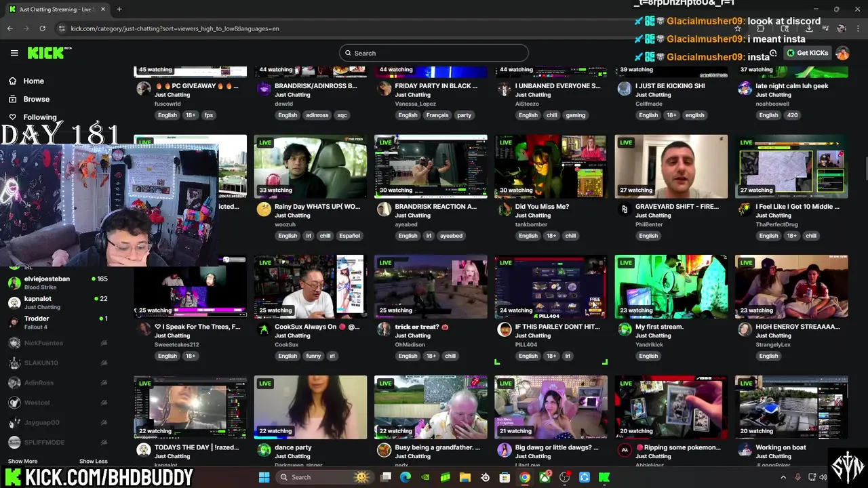Click the gaming tag under AiSteezo
Screen dimensions: 868x488
point(575,115)
